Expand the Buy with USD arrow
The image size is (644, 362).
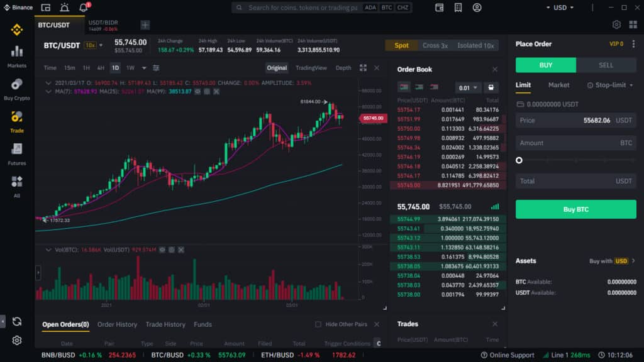pyautogui.click(x=633, y=261)
